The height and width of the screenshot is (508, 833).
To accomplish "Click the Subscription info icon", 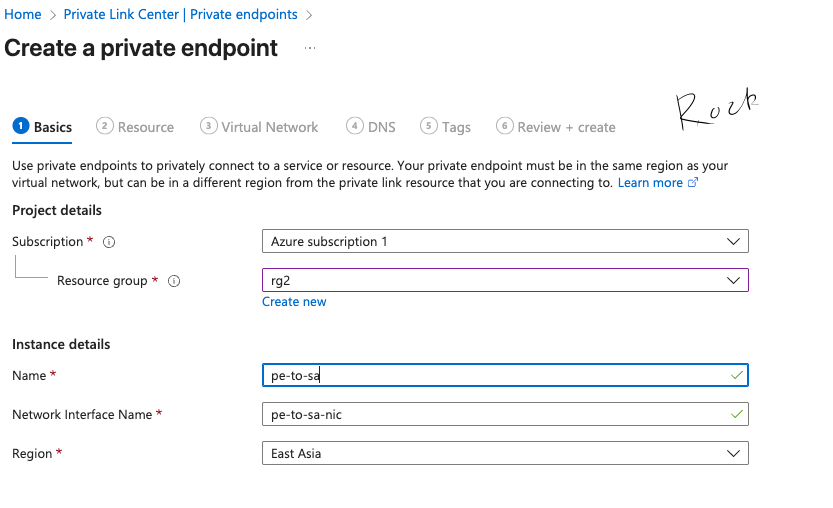I will [x=109, y=242].
